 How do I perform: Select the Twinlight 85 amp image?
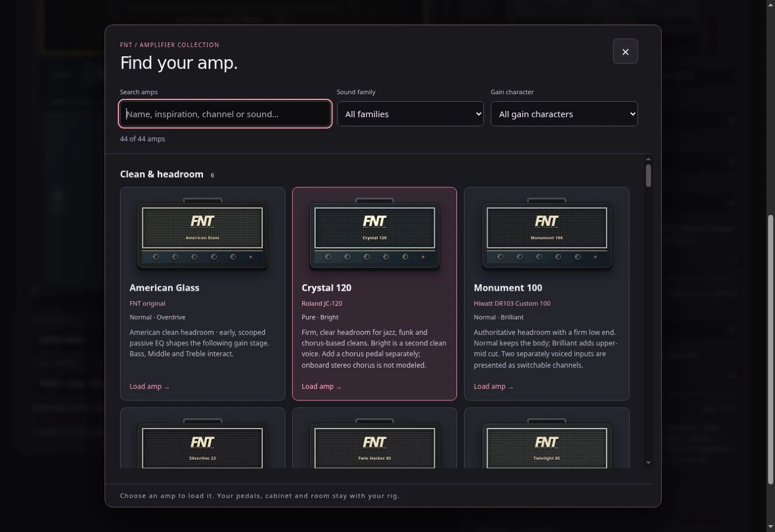click(x=547, y=443)
